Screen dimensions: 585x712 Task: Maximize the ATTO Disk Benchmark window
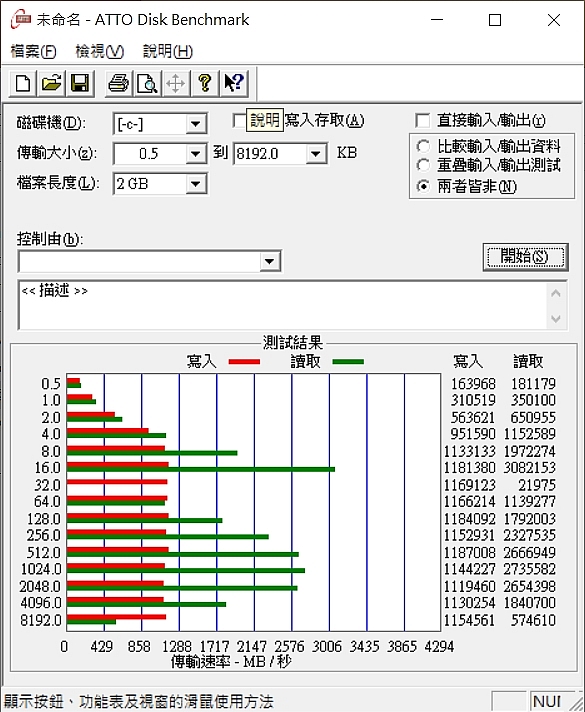[x=495, y=20]
